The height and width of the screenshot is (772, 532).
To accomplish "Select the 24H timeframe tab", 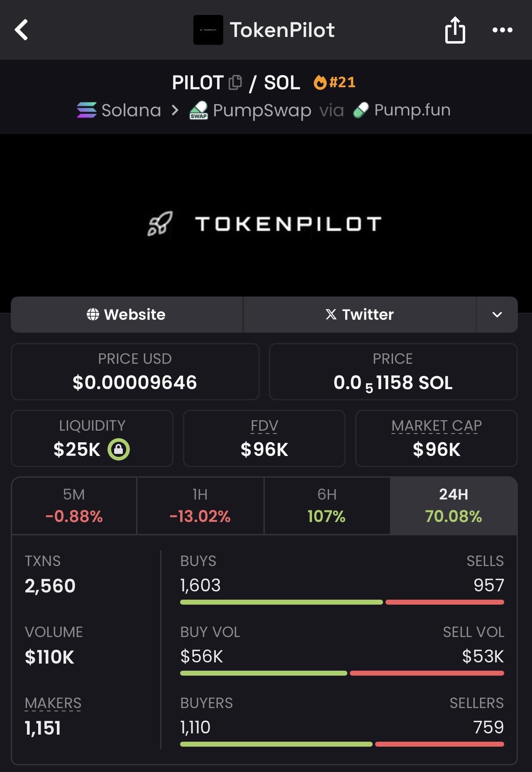I will pos(453,505).
